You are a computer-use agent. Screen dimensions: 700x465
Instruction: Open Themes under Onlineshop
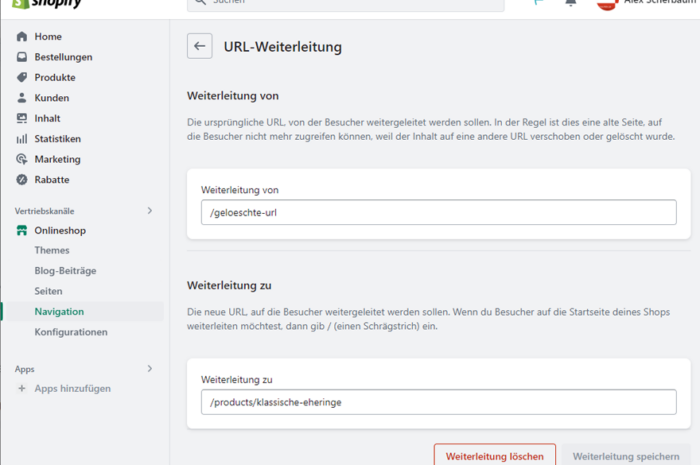click(x=52, y=250)
